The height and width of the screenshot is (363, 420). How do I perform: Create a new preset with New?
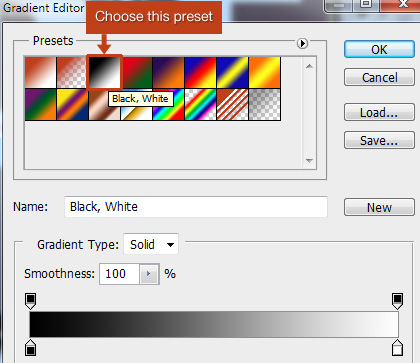(x=379, y=207)
